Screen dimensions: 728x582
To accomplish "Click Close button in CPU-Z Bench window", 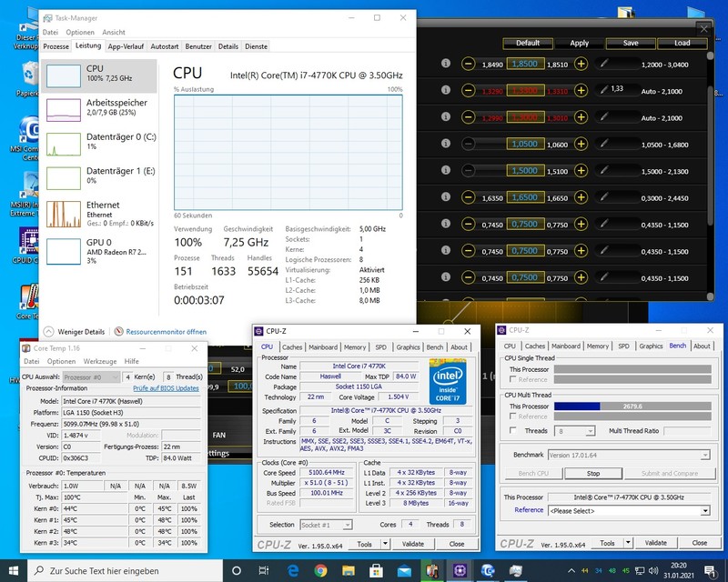I will click(x=699, y=543).
